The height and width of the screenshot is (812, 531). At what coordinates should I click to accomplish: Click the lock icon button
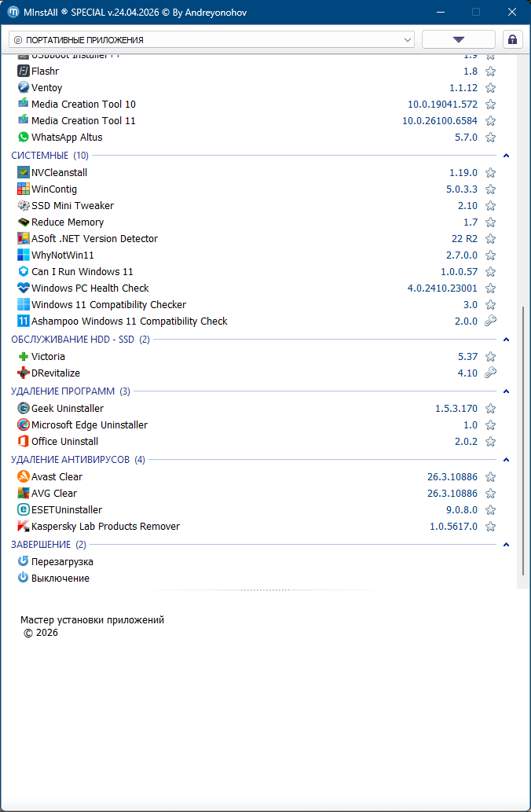(x=513, y=39)
